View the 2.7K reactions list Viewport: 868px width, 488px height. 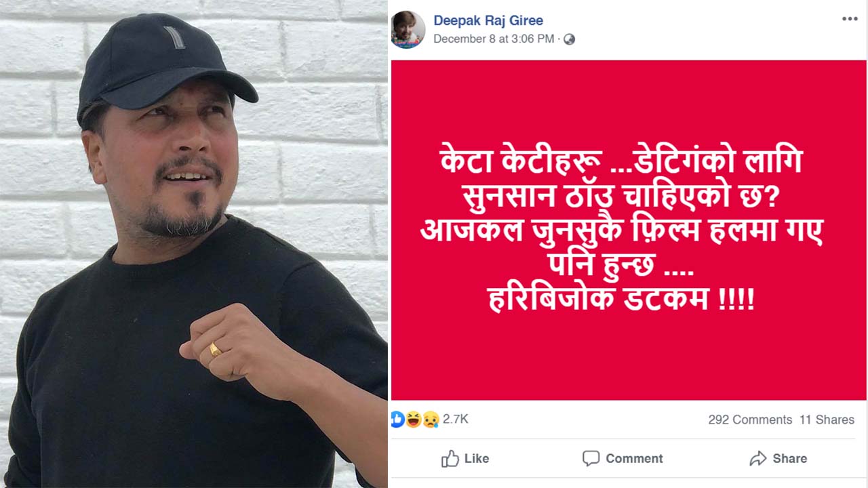point(455,420)
